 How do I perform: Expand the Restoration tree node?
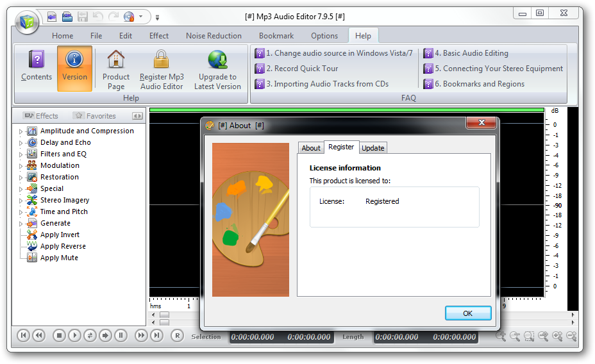click(x=21, y=178)
